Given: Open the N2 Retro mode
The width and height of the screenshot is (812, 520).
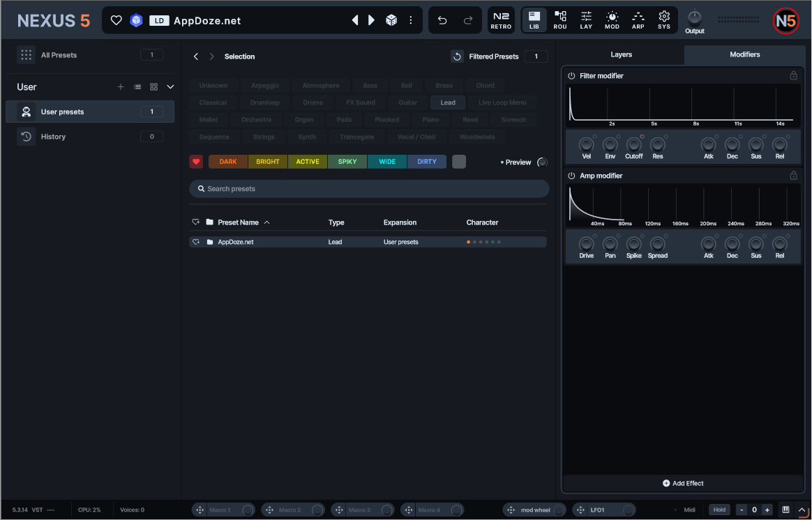Looking at the screenshot, I should pos(501,20).
